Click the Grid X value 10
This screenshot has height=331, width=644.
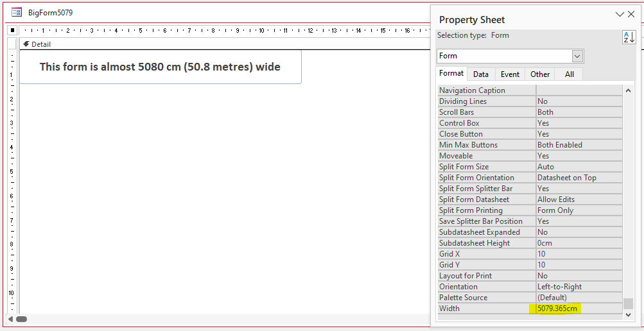point(579,254)
